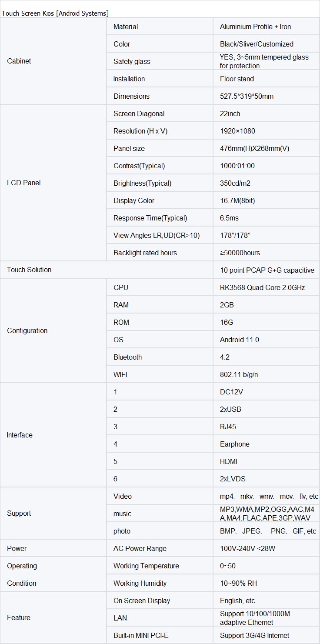Select the "Support 3G/4G Internet" cell
This screenshot has height=644, width=320.
pyautogui.click(x=254, y=635)
